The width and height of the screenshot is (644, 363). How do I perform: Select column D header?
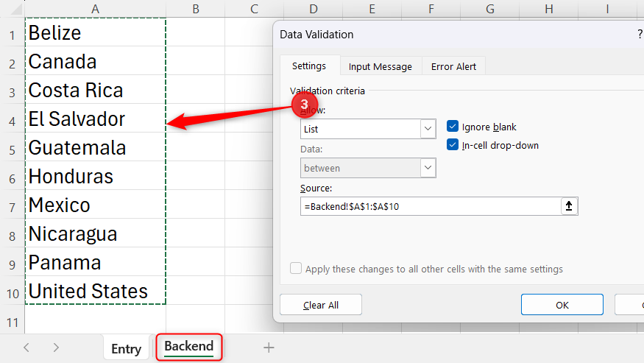pos(314,9)
